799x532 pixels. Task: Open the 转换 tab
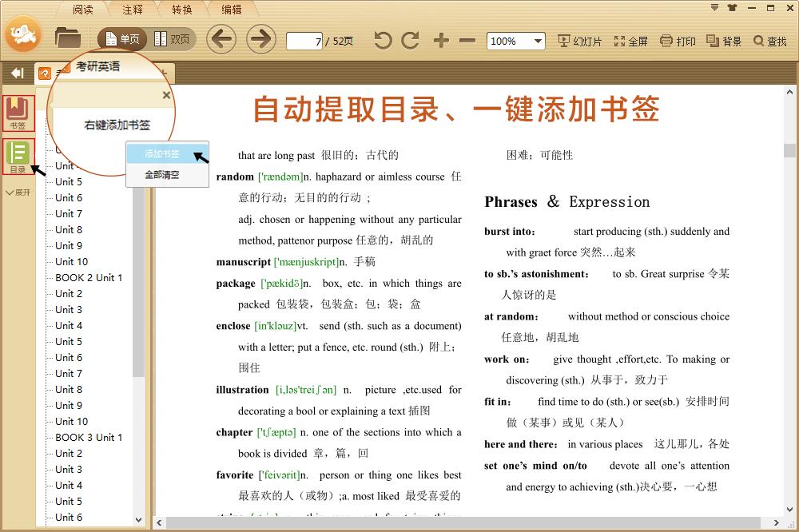coord(182,9)
